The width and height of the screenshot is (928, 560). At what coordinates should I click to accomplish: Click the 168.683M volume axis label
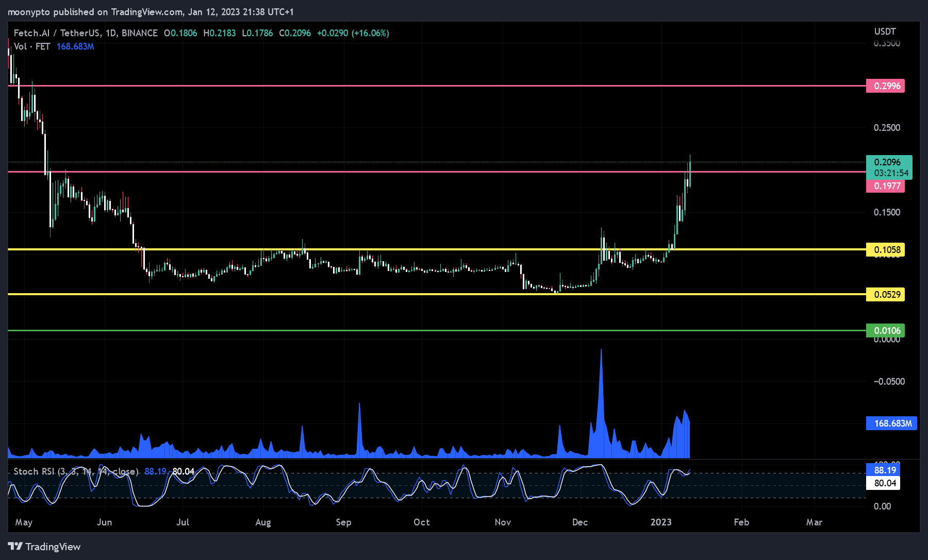(x=892, y=423)
